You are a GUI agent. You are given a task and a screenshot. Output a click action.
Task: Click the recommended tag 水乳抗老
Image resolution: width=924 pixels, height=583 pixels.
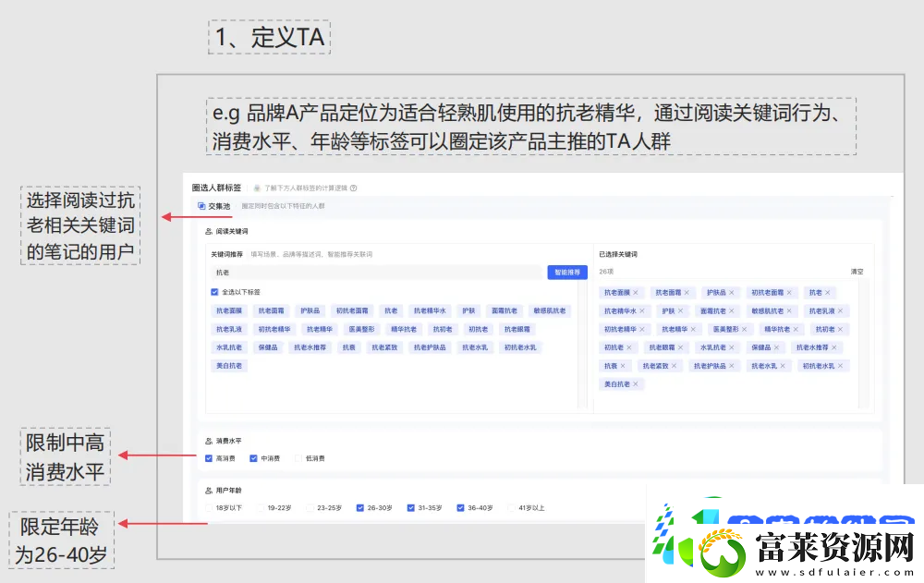point(229,347)
